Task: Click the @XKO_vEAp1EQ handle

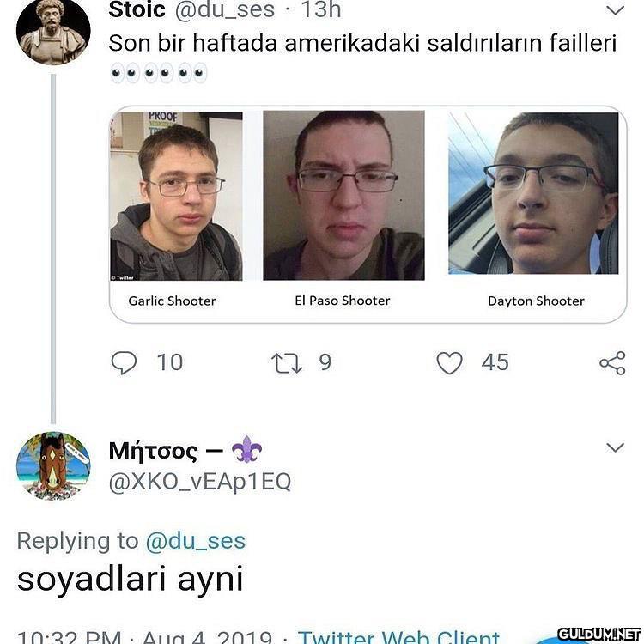Action: click(200, 482)
